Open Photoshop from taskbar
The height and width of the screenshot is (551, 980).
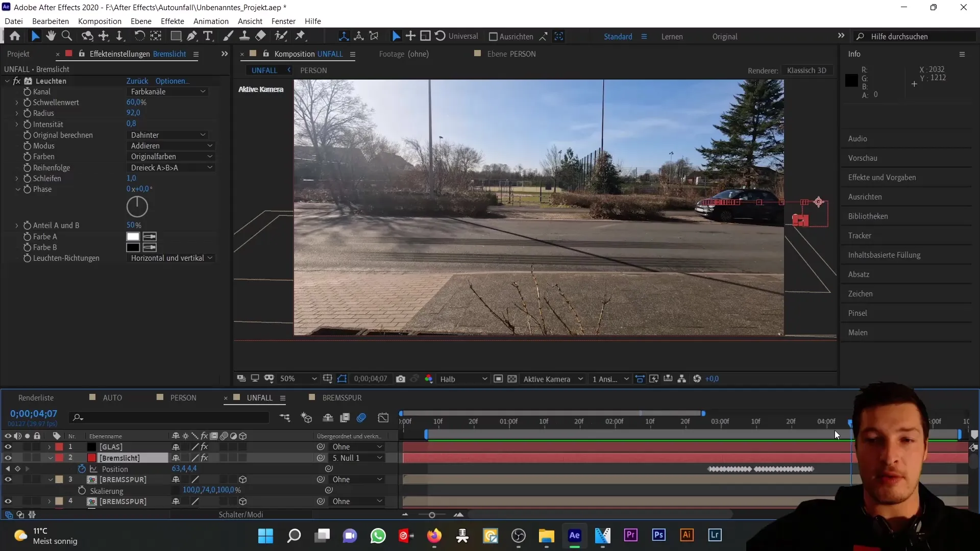[658, 535]
